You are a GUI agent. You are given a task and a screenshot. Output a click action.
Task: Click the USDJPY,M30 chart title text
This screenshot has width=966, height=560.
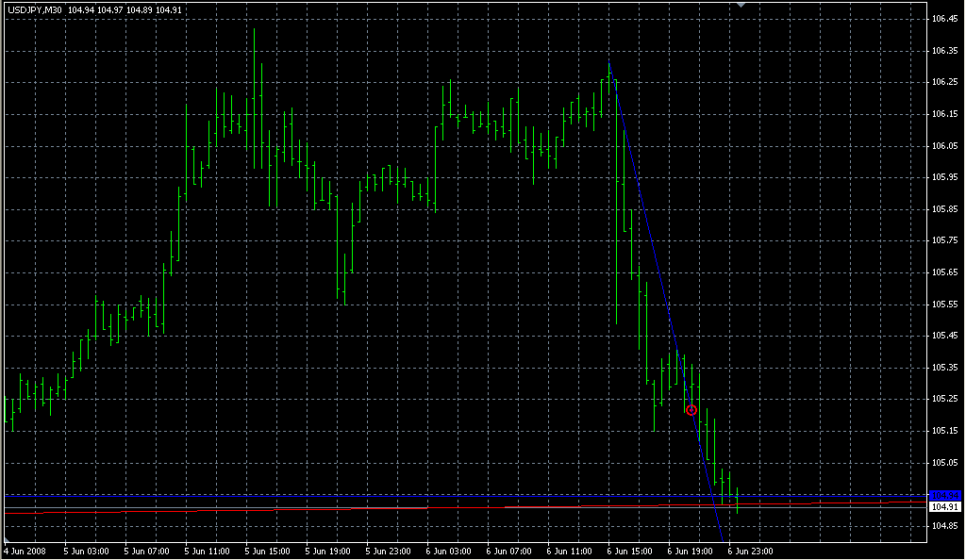click(35, 9)
